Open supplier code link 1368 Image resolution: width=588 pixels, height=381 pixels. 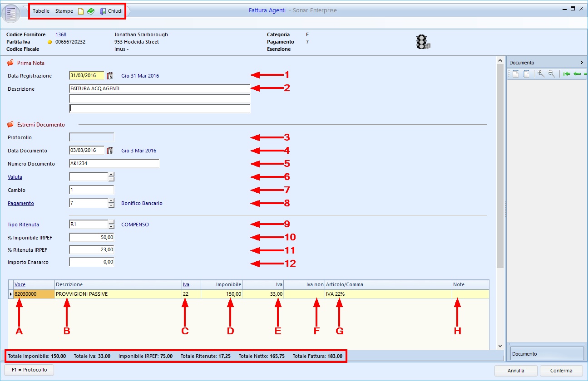[x=61, y=34]
